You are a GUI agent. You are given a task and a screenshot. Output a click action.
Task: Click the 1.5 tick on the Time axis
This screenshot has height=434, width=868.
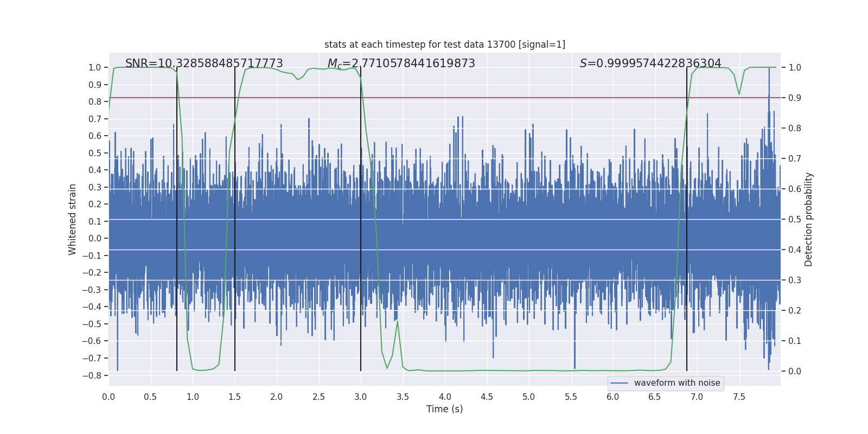click(235, 397)
